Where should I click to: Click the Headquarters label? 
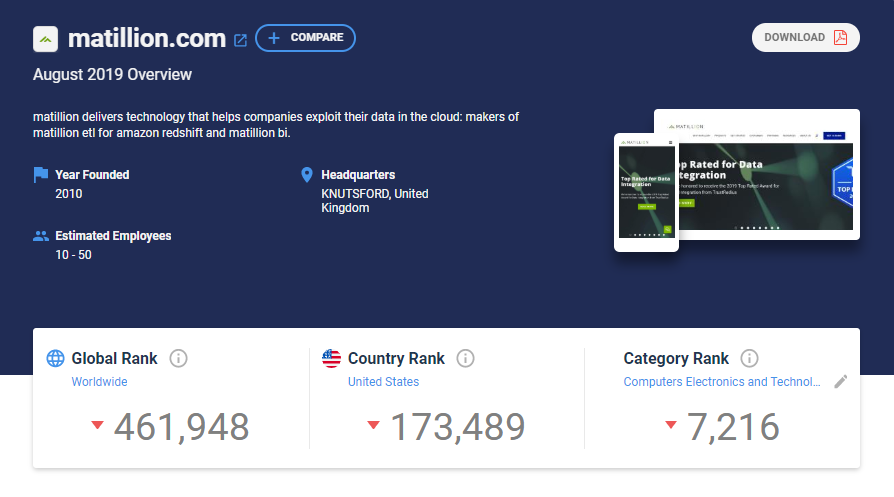tap(358, 175)
